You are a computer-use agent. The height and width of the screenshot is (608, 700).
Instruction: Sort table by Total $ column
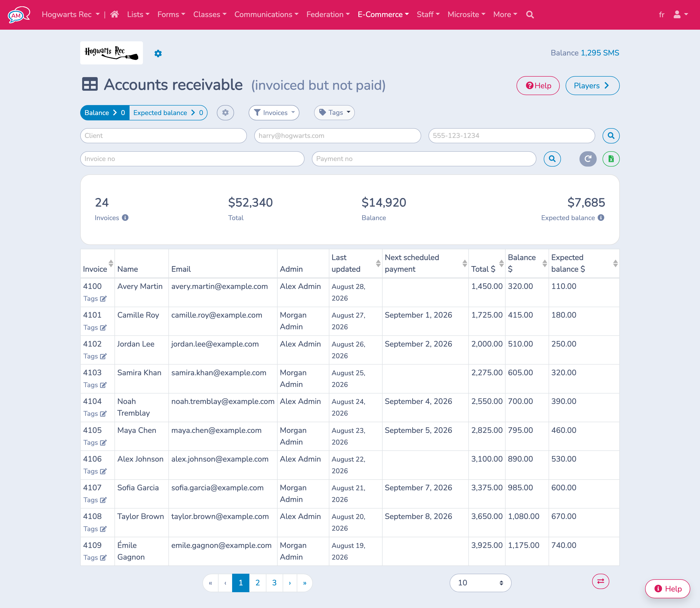coord(501,263)
